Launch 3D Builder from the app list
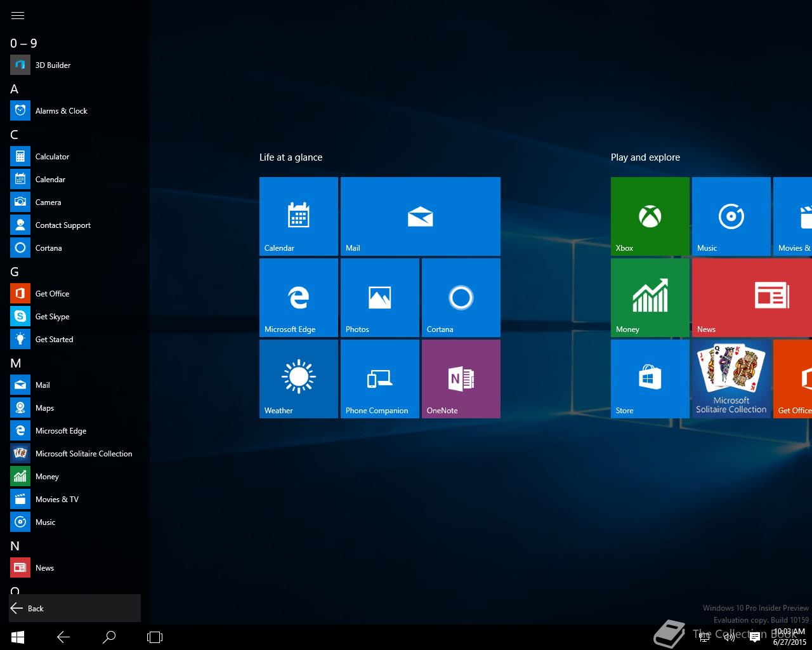This screenshot has width=812, height=650. 75,65
